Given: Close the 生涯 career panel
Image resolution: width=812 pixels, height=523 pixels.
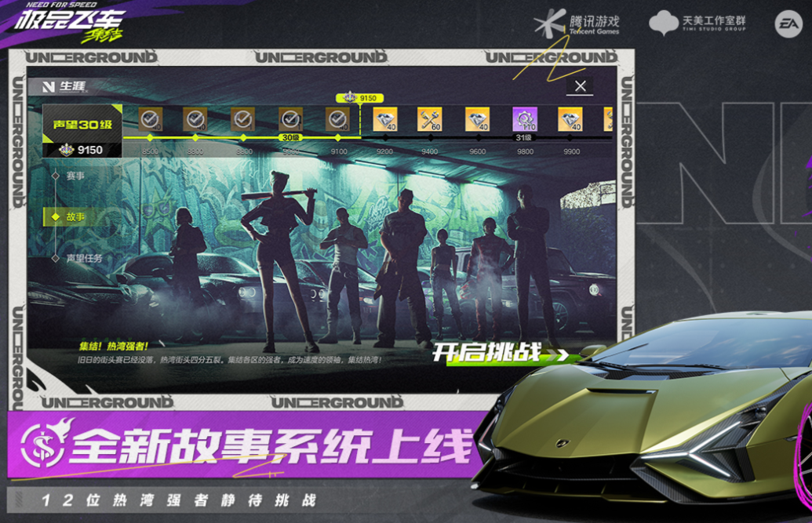Looking at the screenshot, I should pyautogui.click(x=580, y=86).
